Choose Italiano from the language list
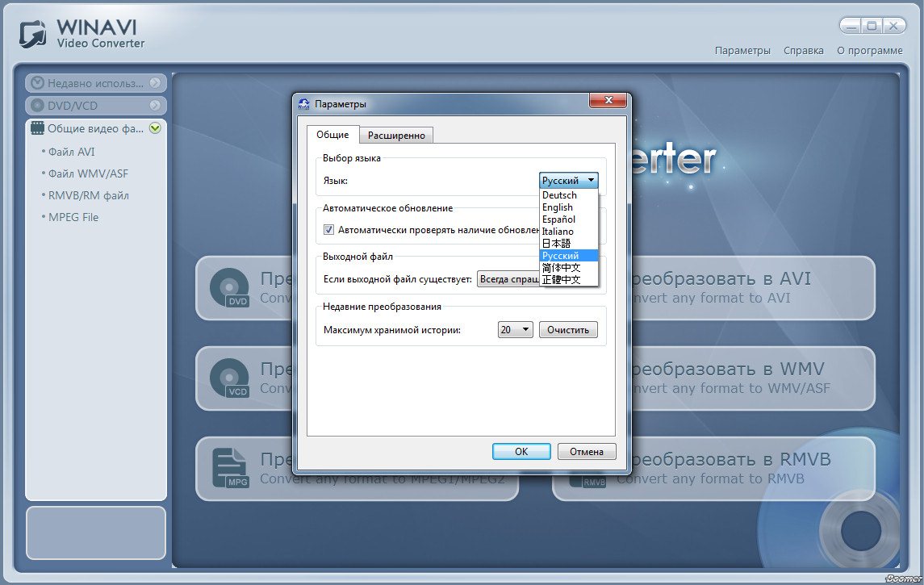924x585 pixels. (569, 232)
